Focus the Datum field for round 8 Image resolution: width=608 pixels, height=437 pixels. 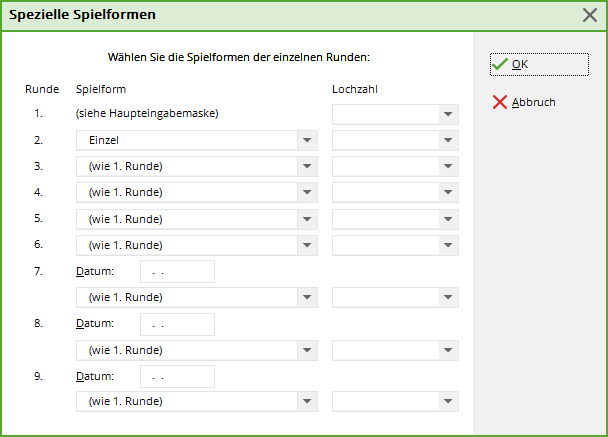(177, 324)
